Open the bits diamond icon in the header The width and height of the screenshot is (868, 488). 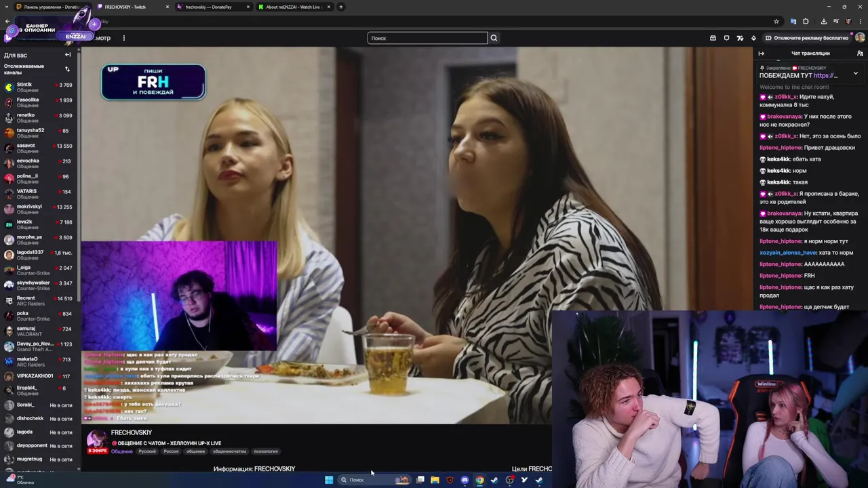point(753,38)
